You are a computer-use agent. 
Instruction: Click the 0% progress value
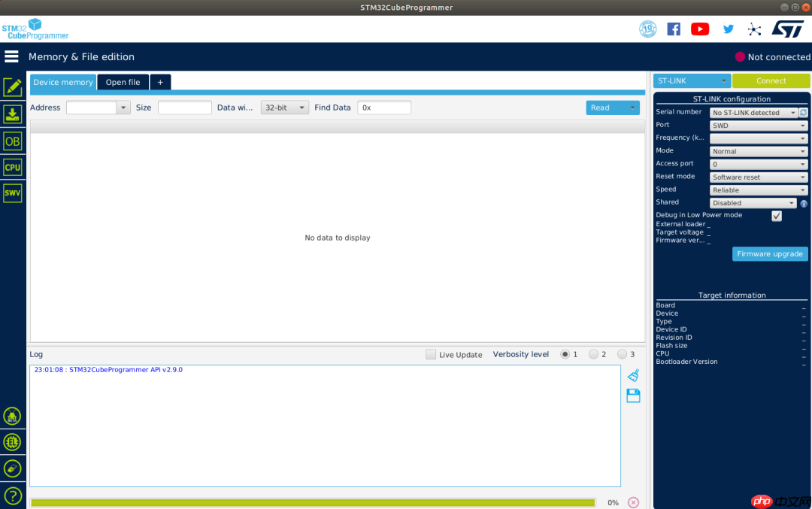[x=614, y=503]
